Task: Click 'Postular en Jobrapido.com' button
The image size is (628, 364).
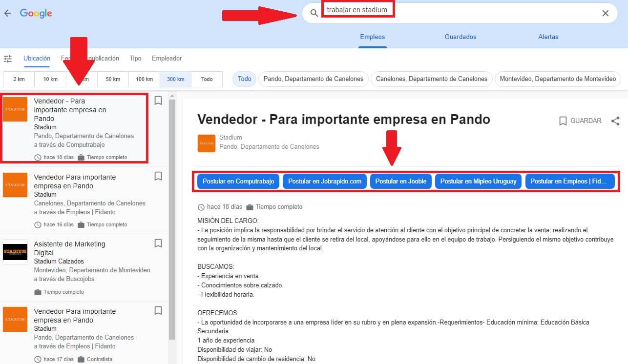Action: coord(325,181)
